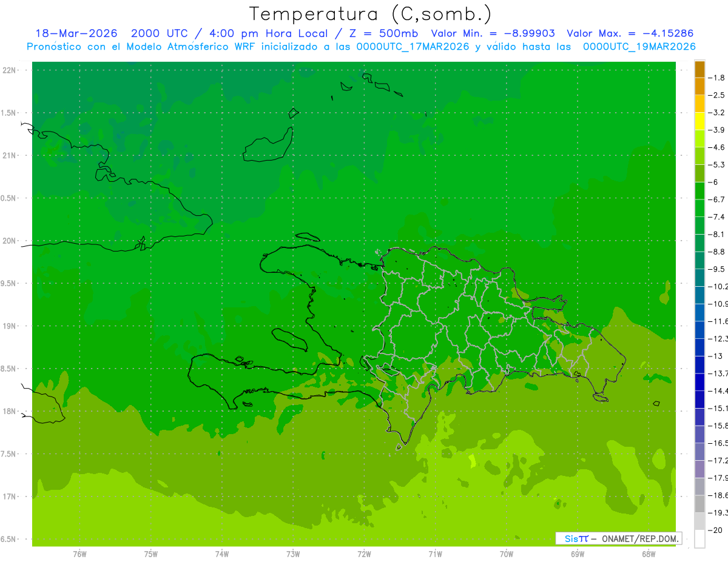Click the "-3.2" colorbar value
Screen dimensions: 728x562
pos(717,113)
